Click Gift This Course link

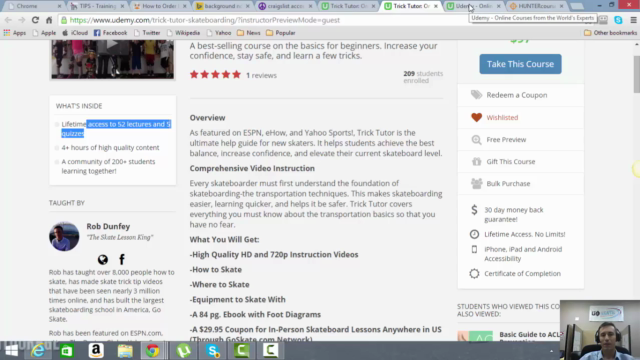pos(511,162)
